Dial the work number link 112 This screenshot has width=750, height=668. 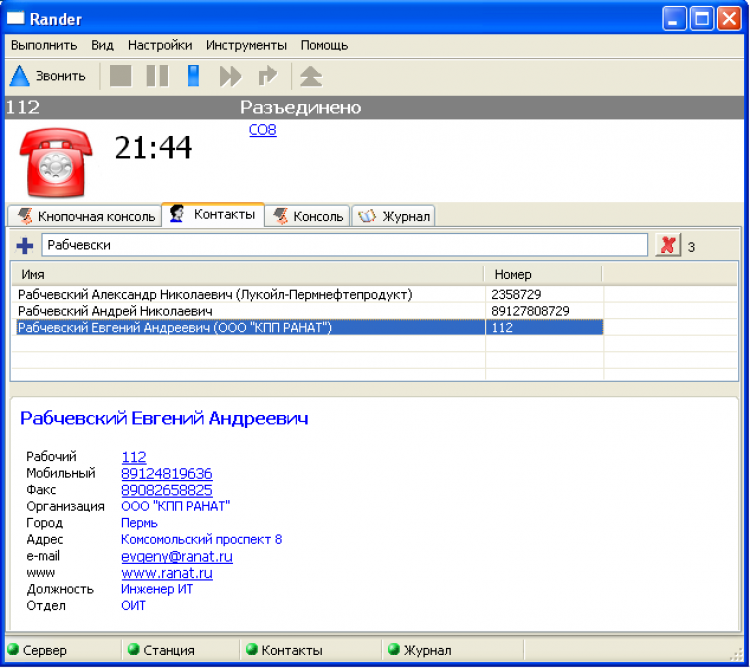click(134, 457)
